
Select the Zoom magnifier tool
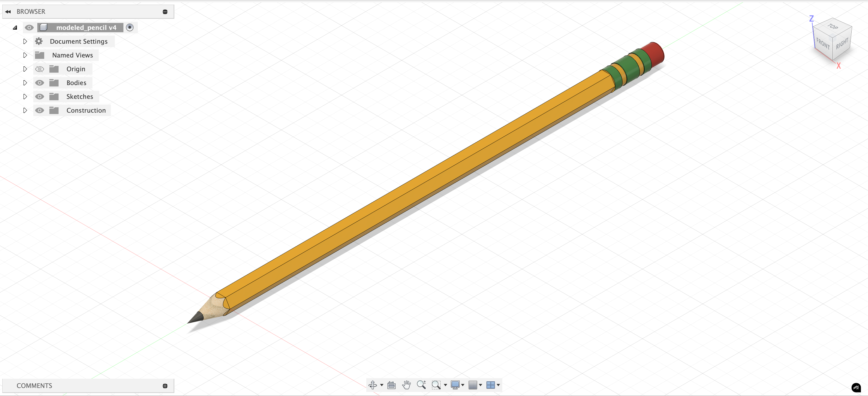(x=421, y=385)
